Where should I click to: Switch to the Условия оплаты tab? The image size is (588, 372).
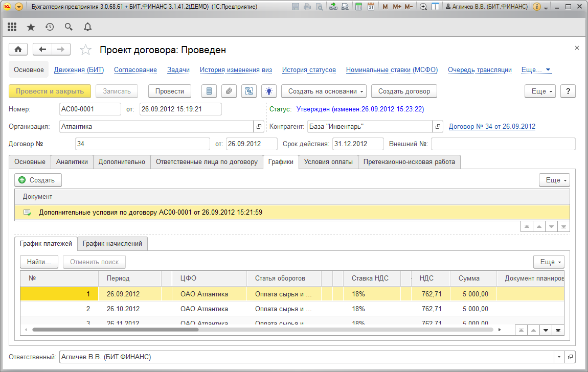pos(328,162)
